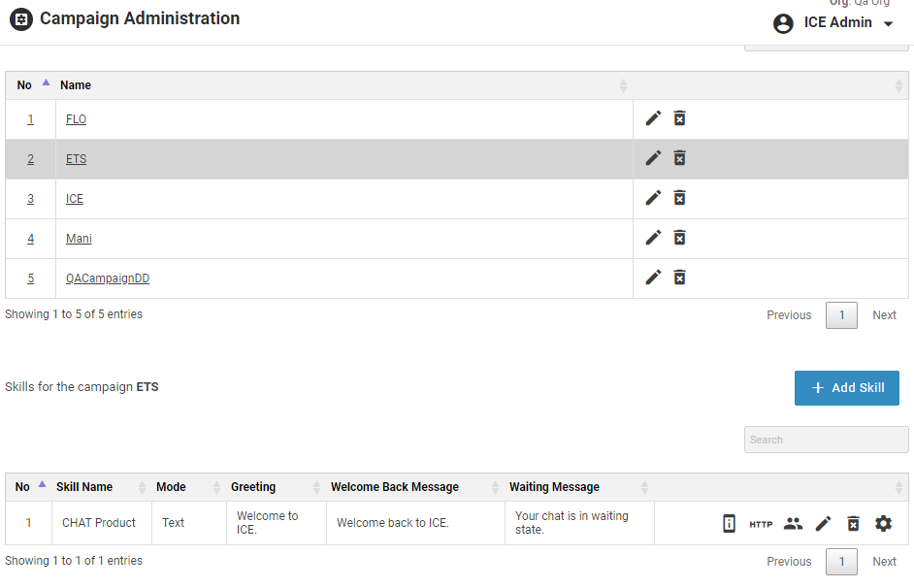The image size is (914, 588).
Task: Click the edit pencil icon for FLO campaign
Action: (653, 118)
